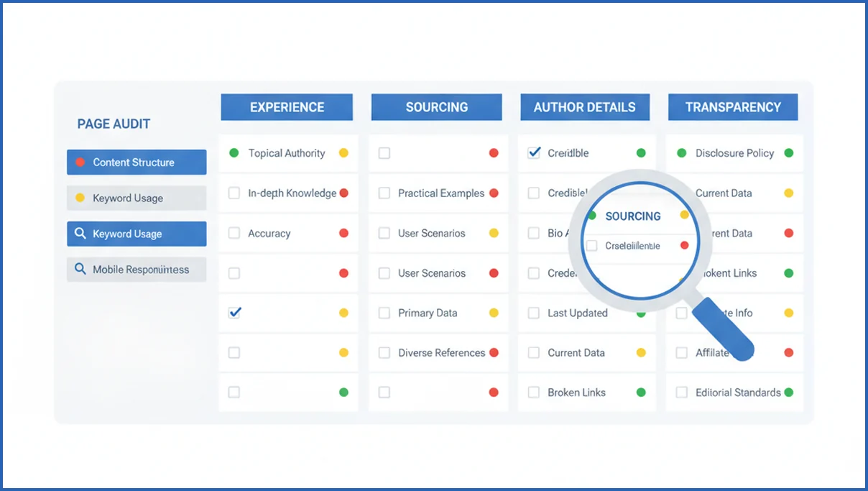Image resolution: width=868 pixels, height=491 pixels.
Task: Click the search icon beside Mobile Responsiveness
Action: click(80, 270)
